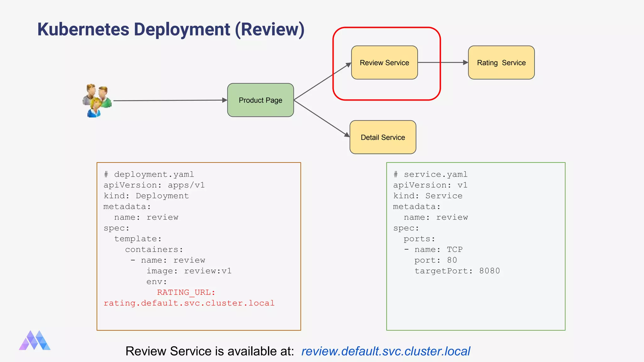Click the arrowhead pointing at Rating Service
The height and width of the screenshot is (362, 644).
[465, 63]
